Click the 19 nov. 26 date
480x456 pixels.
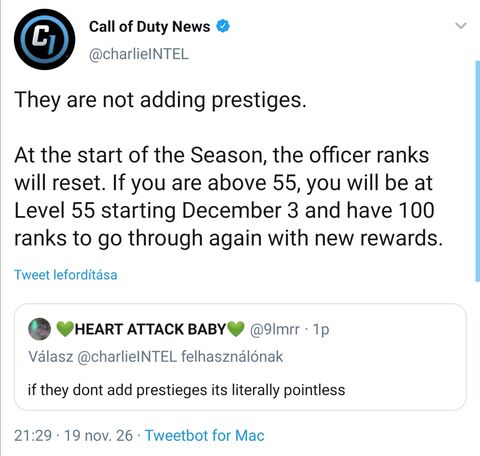tap(98, 435)
